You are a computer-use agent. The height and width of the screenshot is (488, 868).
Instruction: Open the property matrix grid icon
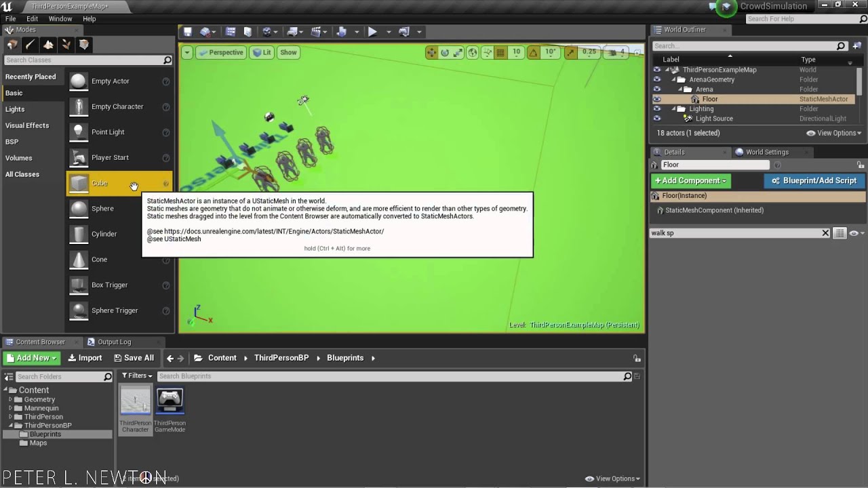click(840, 233)
